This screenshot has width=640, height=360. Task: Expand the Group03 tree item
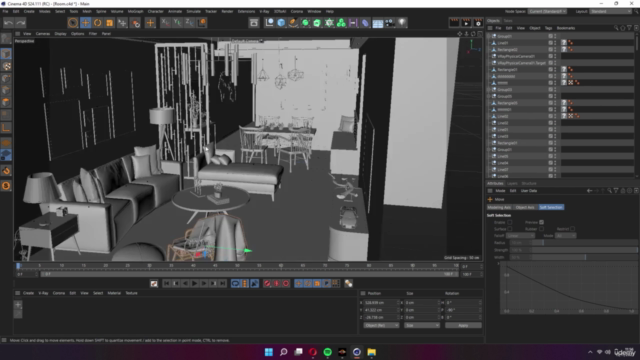[489, 89]
